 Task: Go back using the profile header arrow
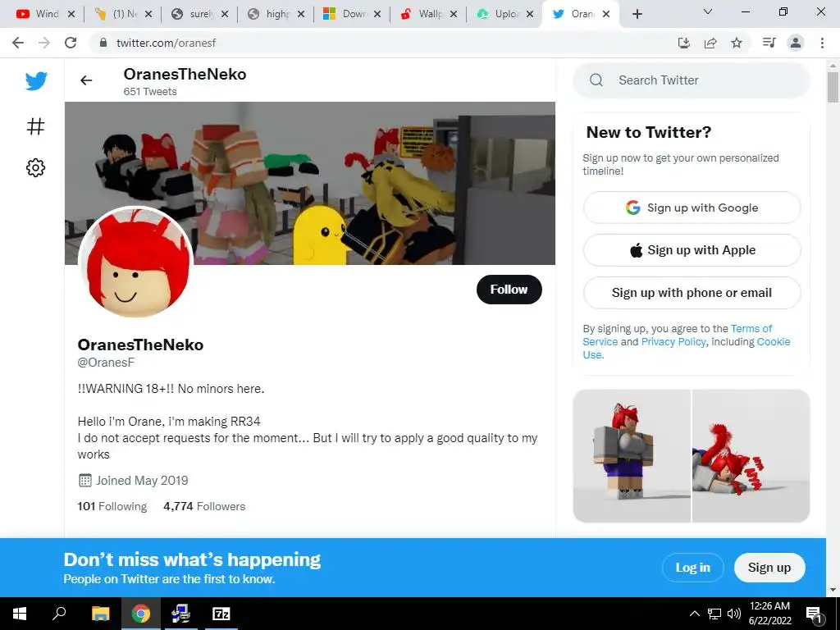[x=86, y=80]
